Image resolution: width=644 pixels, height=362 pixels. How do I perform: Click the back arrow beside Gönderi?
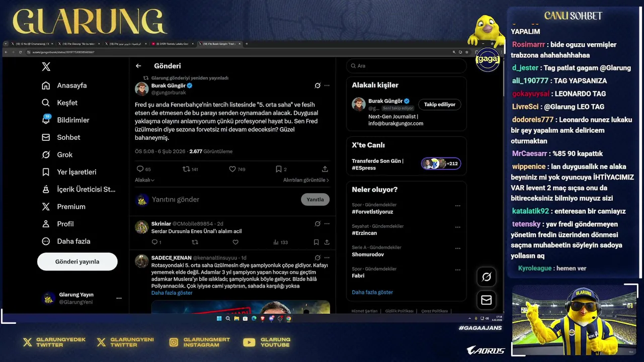point(138,66)
